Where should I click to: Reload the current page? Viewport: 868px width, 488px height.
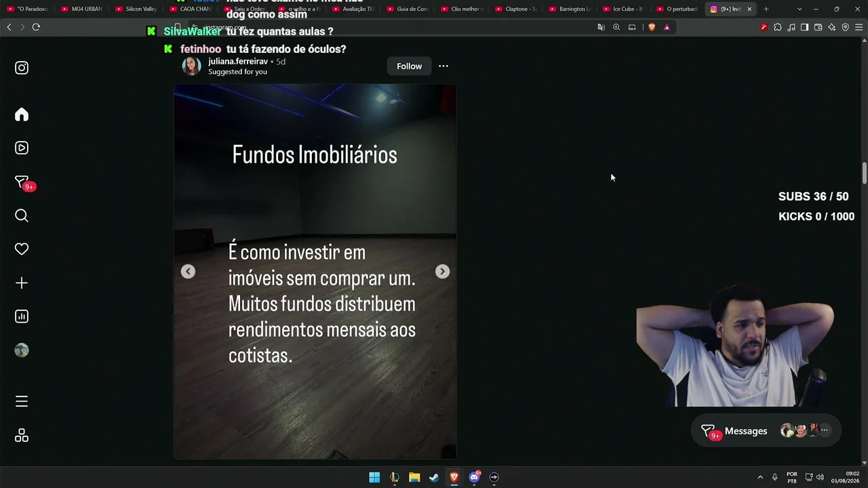pos(36,27)
